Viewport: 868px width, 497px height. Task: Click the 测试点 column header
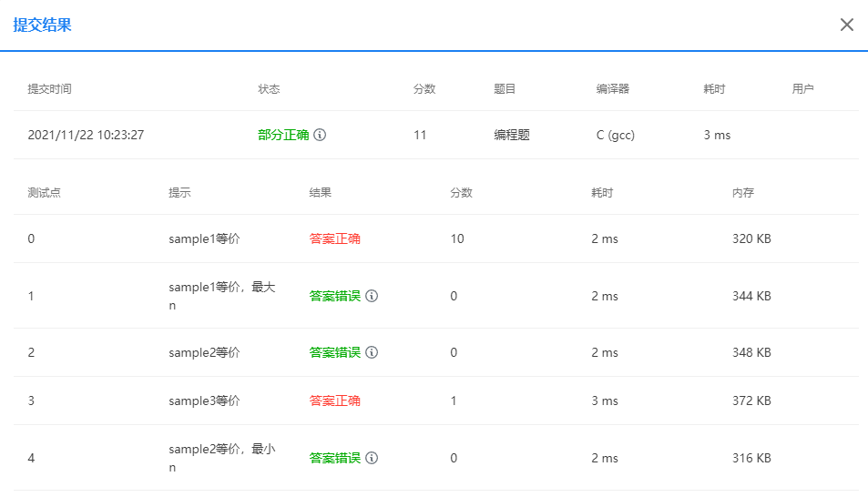[x=44, y=193]
